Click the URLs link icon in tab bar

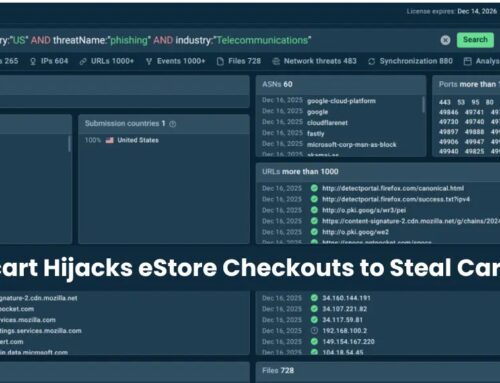point(83,62)
